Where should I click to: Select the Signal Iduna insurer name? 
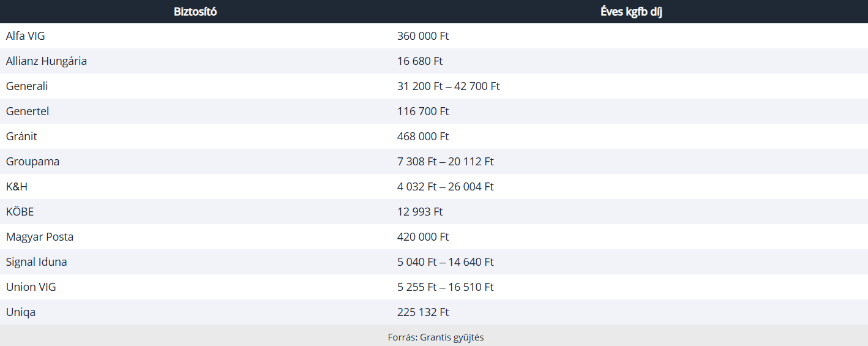[x=37, y=262]
